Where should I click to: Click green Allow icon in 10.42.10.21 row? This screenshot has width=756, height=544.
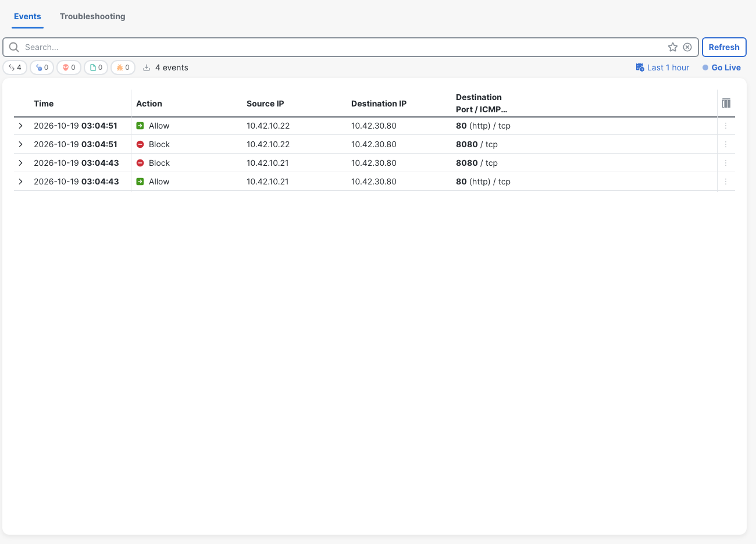coord(140,182)
